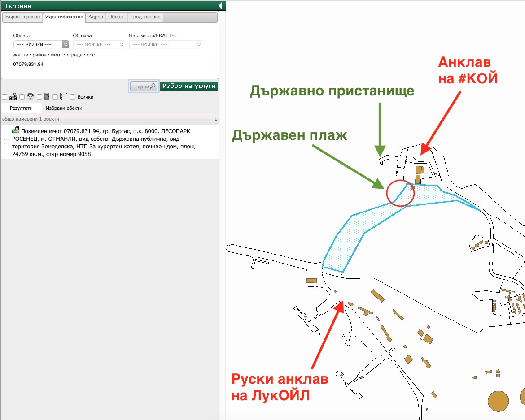Image resolution: width=525 pixels, height=420 pixels.
Task: Click the Избор на услуги button
Action: pyautogui.click(x=189, y=86)
